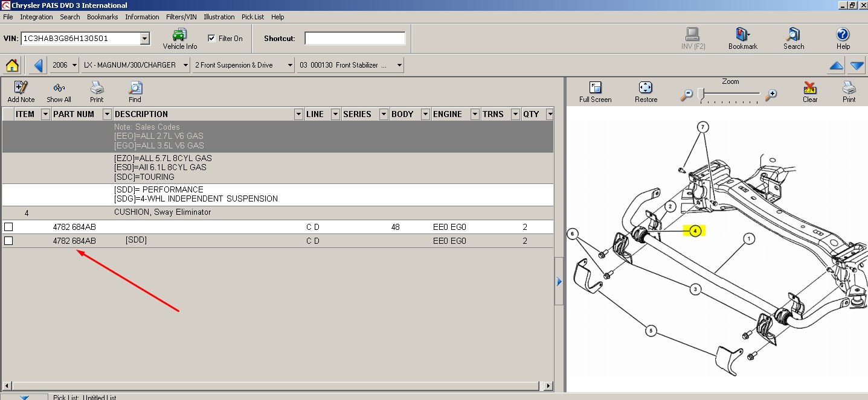This screenshot has width=868, height=400.
Task: Open the QTY column filter arrow
Action: (x=550, y=114)
